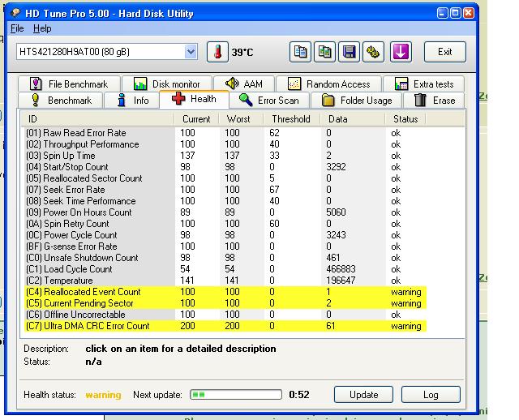The image size is (519, 420).
Task: Select the Reallocated Event Count warning row
Action: coord(225,292)
